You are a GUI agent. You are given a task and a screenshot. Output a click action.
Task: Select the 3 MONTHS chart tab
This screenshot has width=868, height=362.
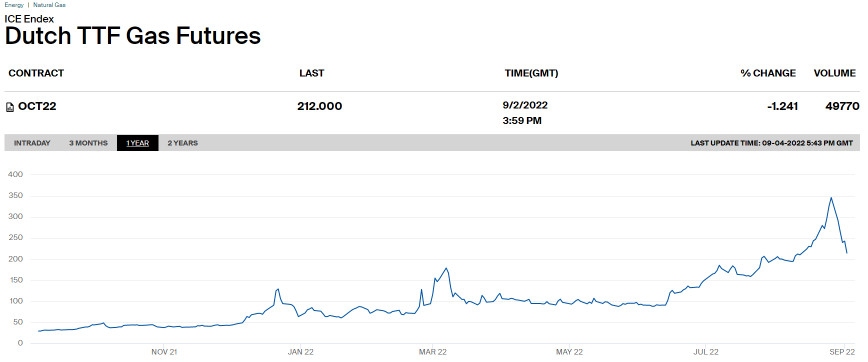coord(88,143)
